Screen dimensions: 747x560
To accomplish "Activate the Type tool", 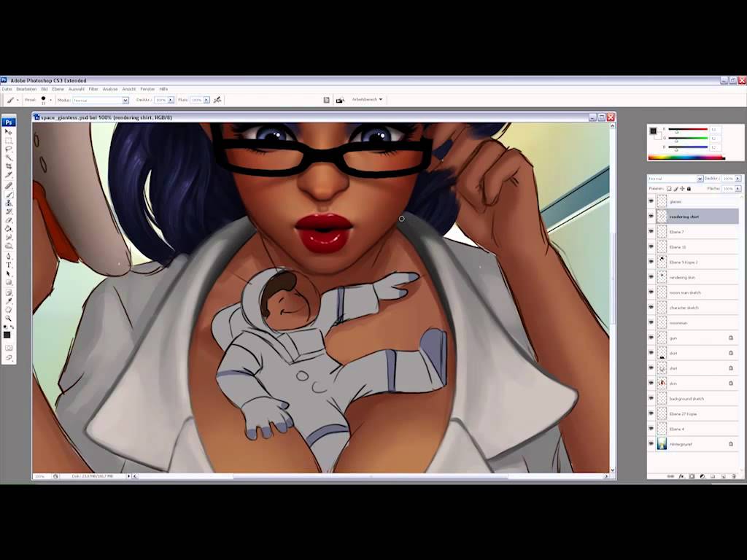I will tap(9, 265).
